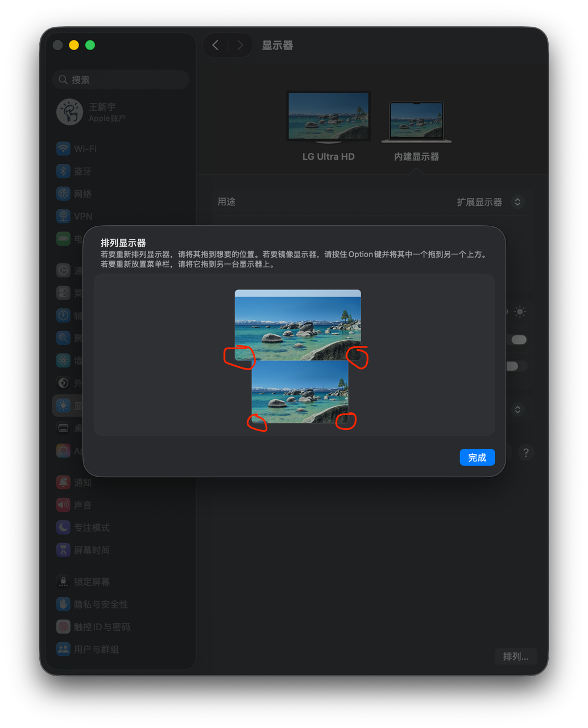Open Screen Time (屏幕时间) hourglass icon
This screenshot has height=728, width=588.
(x=63, y=550)
